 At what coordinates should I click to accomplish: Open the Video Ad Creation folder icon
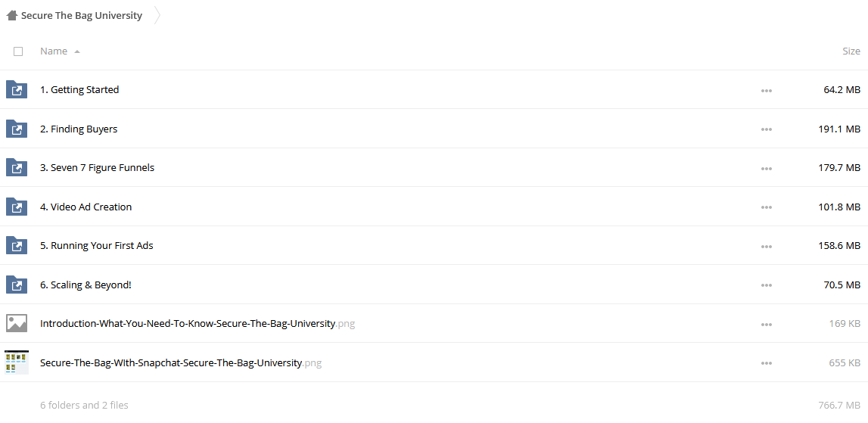17,207
